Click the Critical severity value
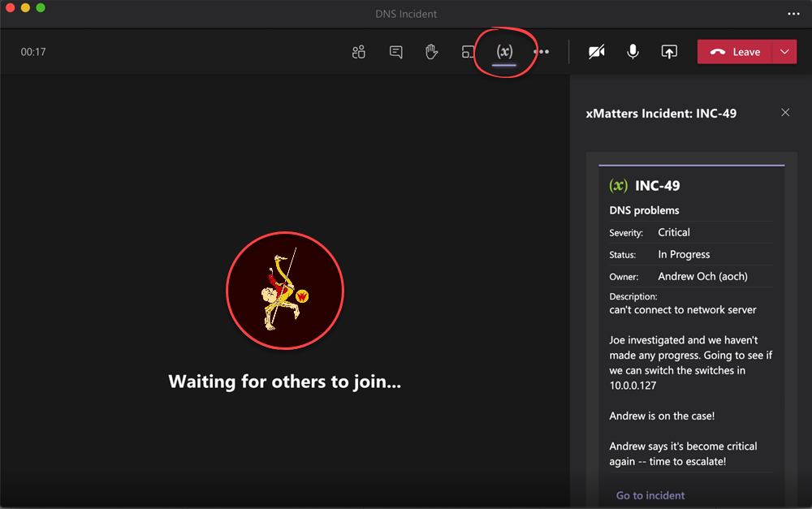Screen dimensions: 812x509 [674, 232]
